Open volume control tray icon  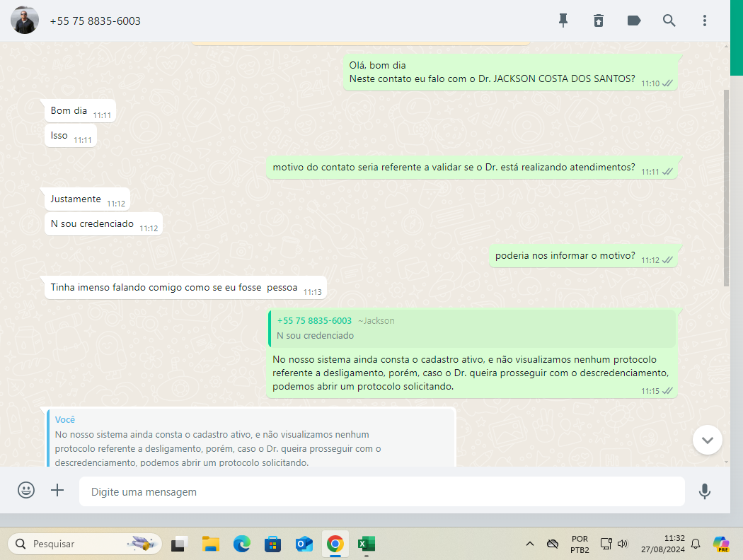(x=623, y=544)
